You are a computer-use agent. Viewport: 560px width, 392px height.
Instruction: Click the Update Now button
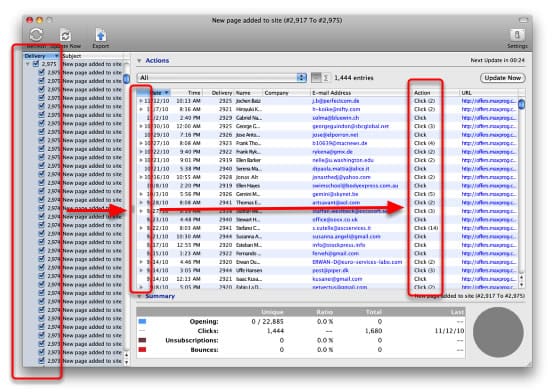[x=502, y=78]
